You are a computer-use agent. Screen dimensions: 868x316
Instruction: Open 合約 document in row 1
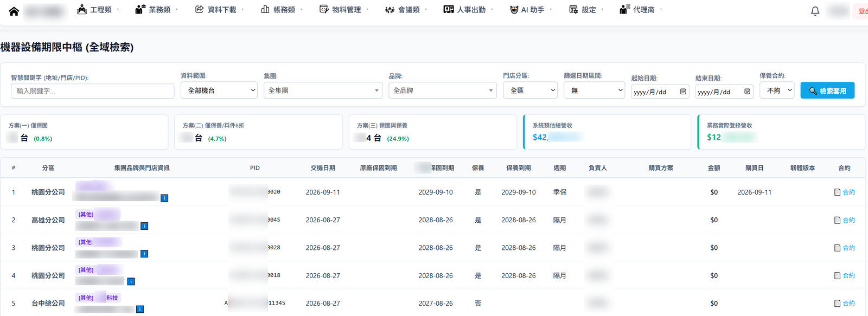(x=844, y=192)
